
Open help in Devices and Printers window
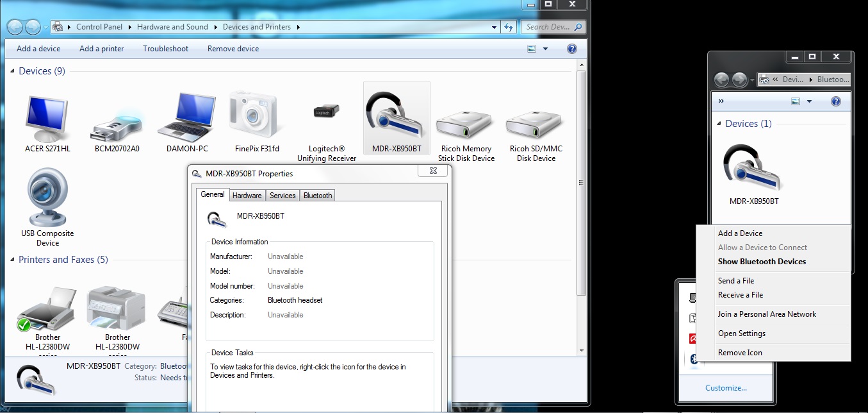pos(572,49)
